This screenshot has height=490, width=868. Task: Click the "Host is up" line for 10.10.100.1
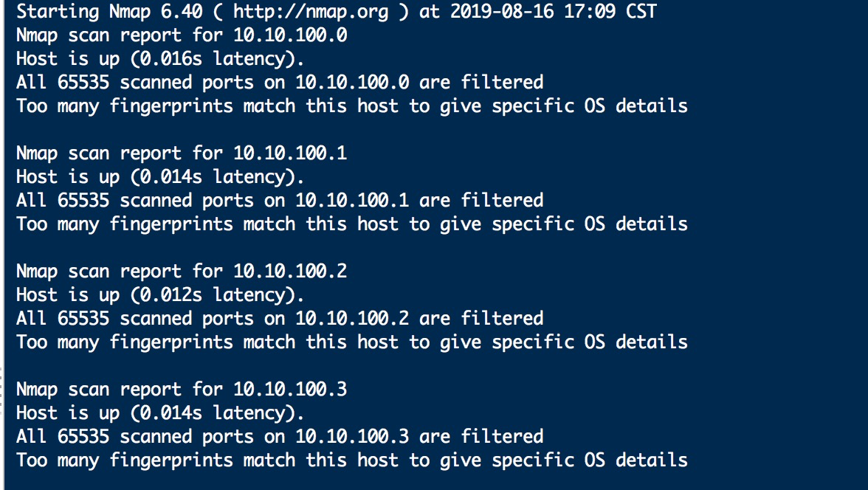[160, 177]
